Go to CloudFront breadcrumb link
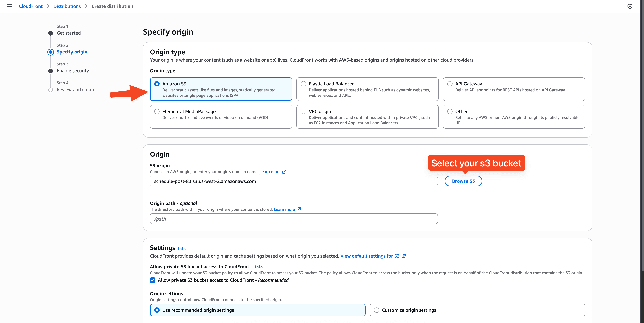644x323 pixels. (30, 6)
